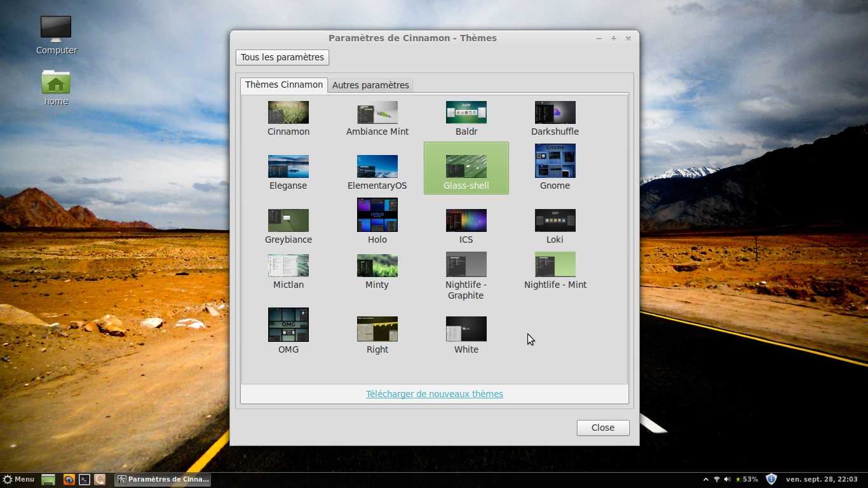Open the update manager shield icon
The width and height of the screenshot is (868, 488).
771,479
